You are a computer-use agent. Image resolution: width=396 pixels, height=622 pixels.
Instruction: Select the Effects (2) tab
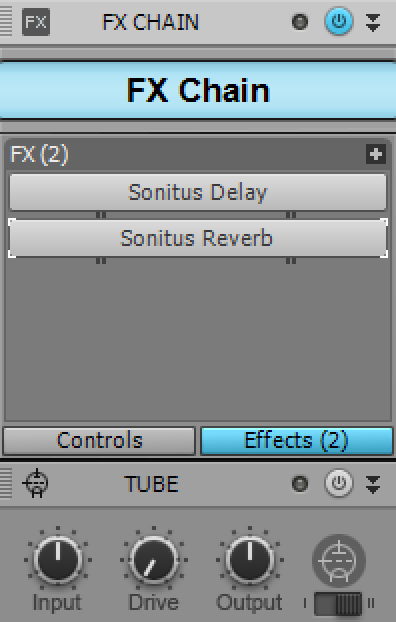click(297, 441)
